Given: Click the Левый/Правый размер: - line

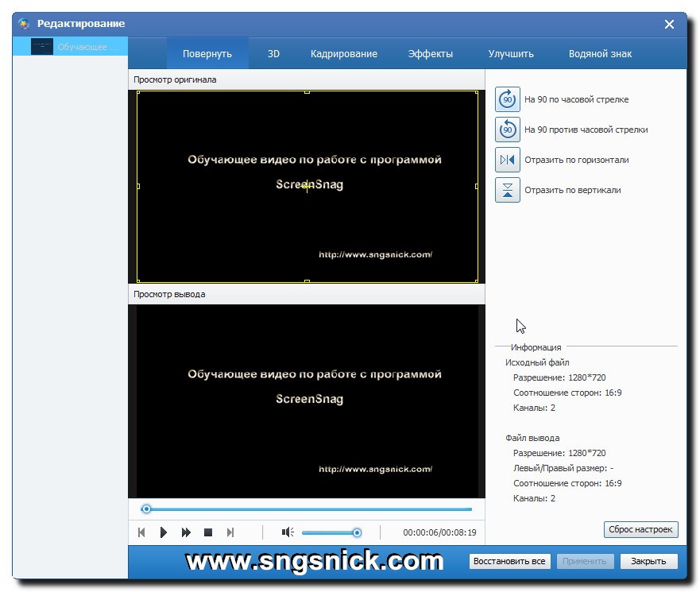Looking at the screenshot, I should pyautogui.click(x=563, y=468).
